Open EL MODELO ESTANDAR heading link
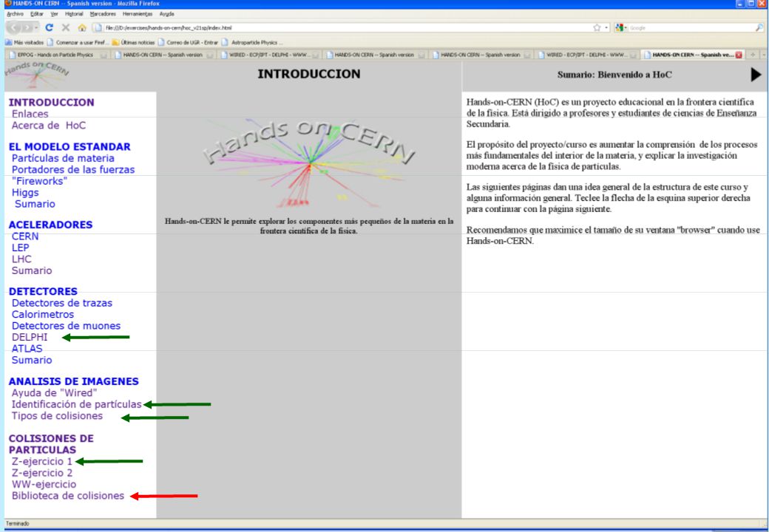The image size is (769, 532). tap(70, 146)
